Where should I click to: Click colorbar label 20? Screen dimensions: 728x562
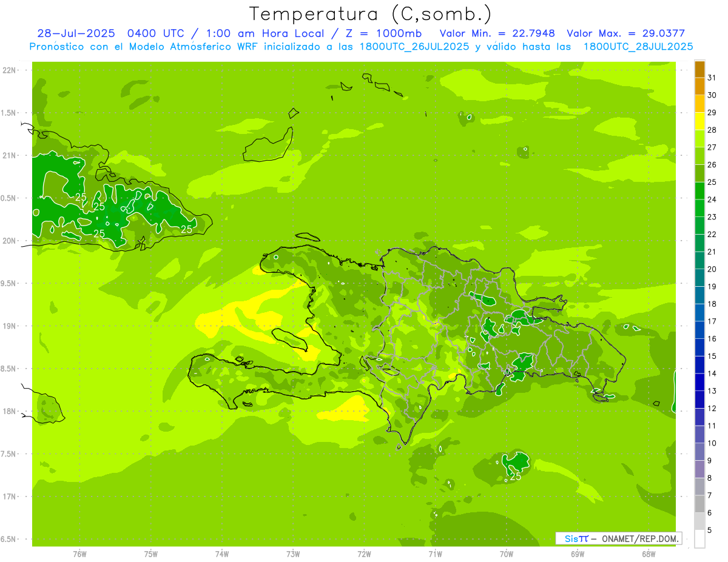click(x=712, y=269)
